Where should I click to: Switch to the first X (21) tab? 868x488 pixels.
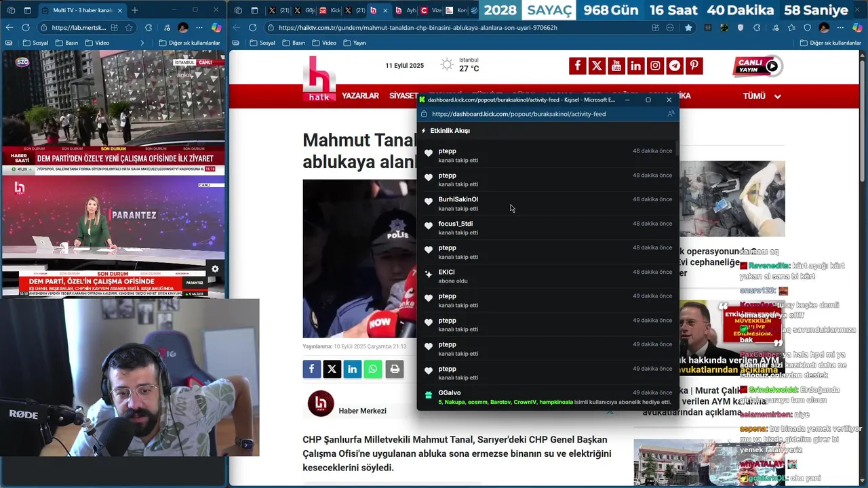(x=278, y=10)
